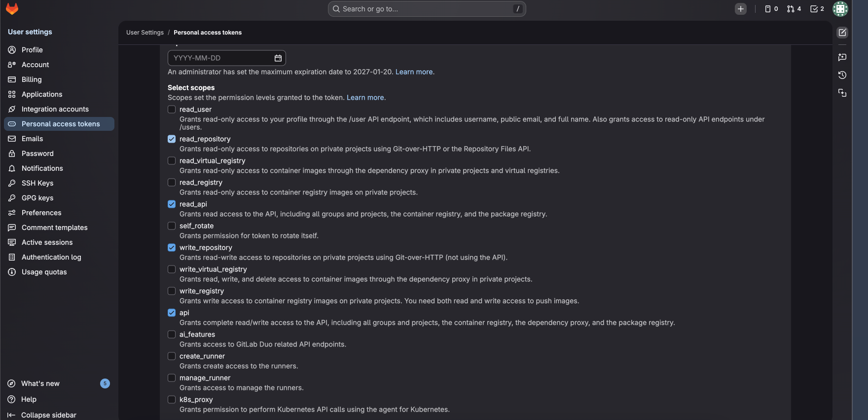This screenshot has width=868, height=420.
Task: Click User Settings breadcrumb link
Action: pos(145,33)
